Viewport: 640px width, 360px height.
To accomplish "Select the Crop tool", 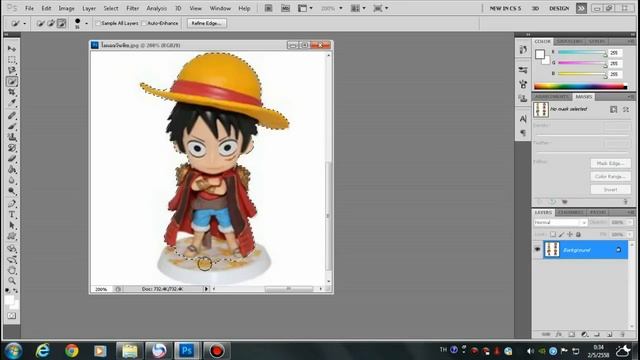I will tap(12, 92).
